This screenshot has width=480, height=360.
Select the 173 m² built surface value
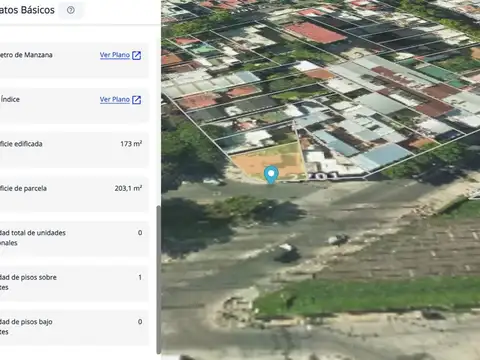131,144
